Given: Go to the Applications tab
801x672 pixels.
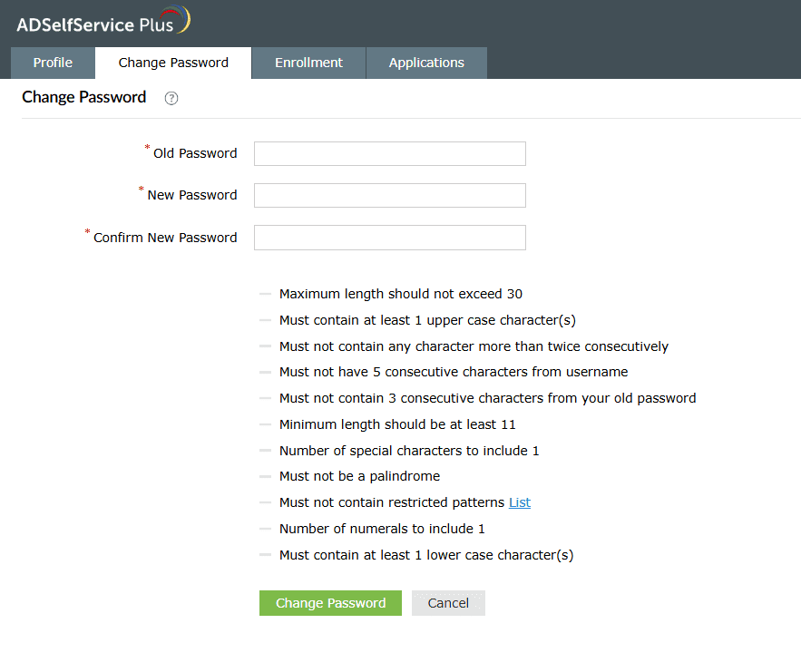Looking at the screenshot, I should (426, 63).
